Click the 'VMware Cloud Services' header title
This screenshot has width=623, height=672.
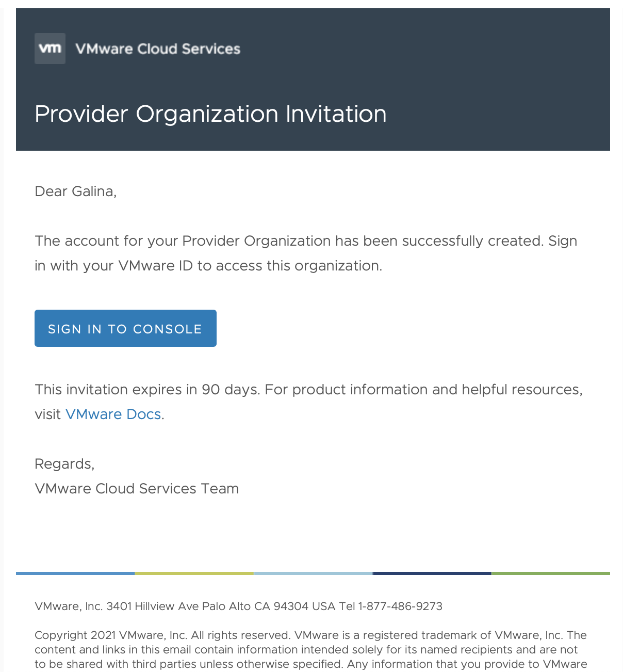(158, 49)
